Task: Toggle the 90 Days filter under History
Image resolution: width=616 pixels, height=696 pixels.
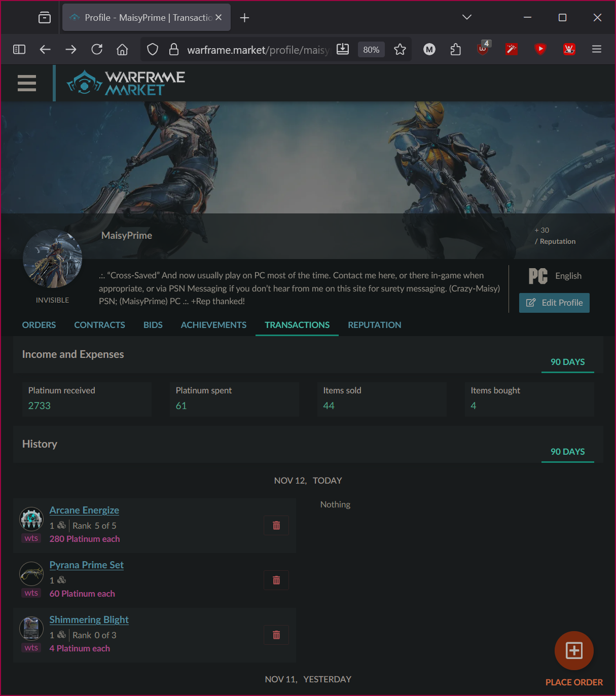Action: (567, 452)
